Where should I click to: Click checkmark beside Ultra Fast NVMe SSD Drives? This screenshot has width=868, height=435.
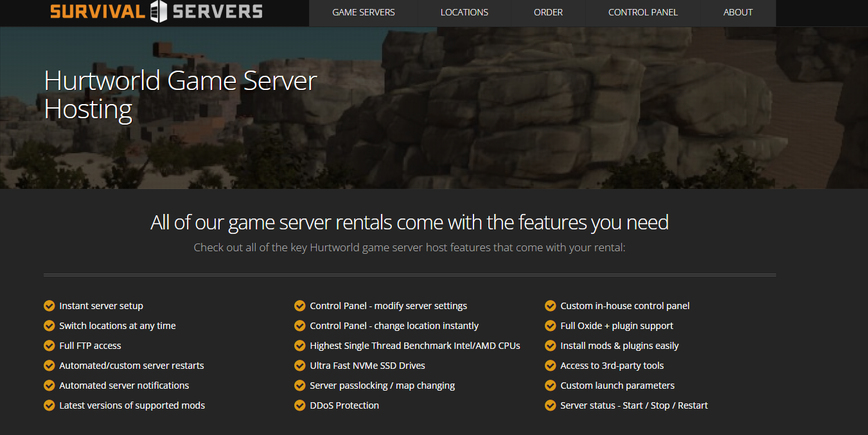(x=299, y=366)
